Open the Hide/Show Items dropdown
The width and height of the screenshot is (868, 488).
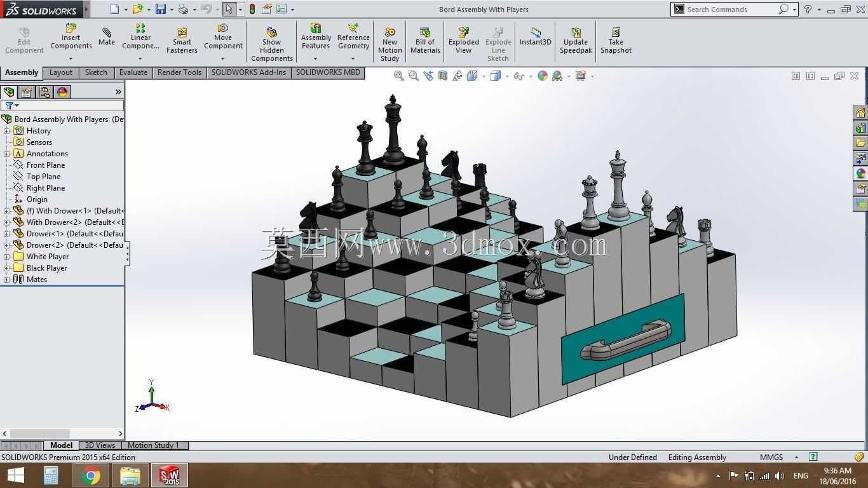(530, 76)
